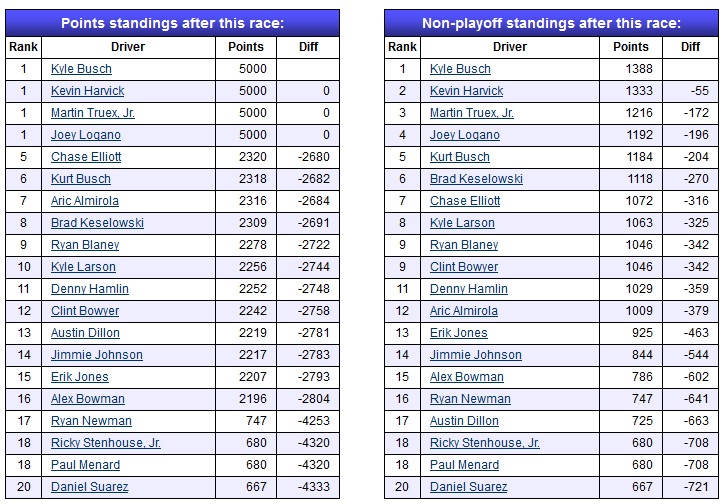Click Clint Bowyer in the Non-playoff standings table
Viewport: 723px width, 504px height.
click(464, 267)
